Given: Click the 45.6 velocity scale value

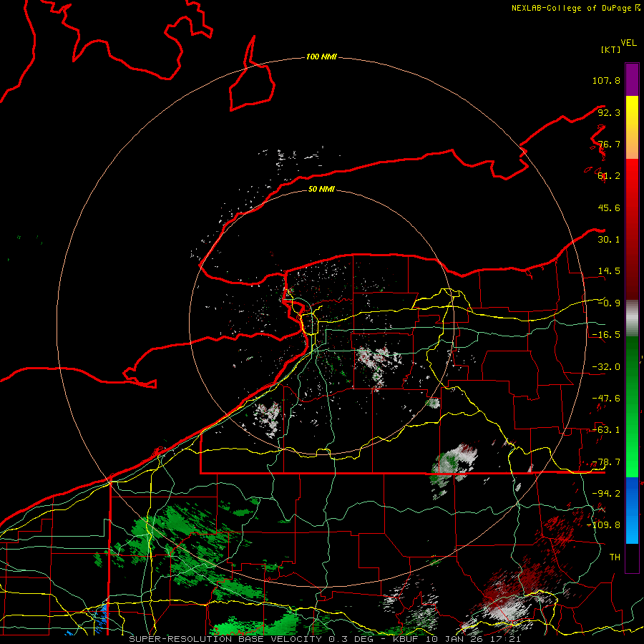Looking at the screenshot, I should 609,208.
